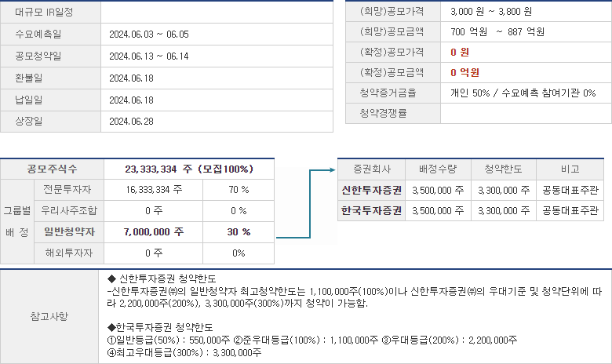Select the (확정)공모가격 label
612x364 pixels.
pyautogui.click(x=392, y=52)
